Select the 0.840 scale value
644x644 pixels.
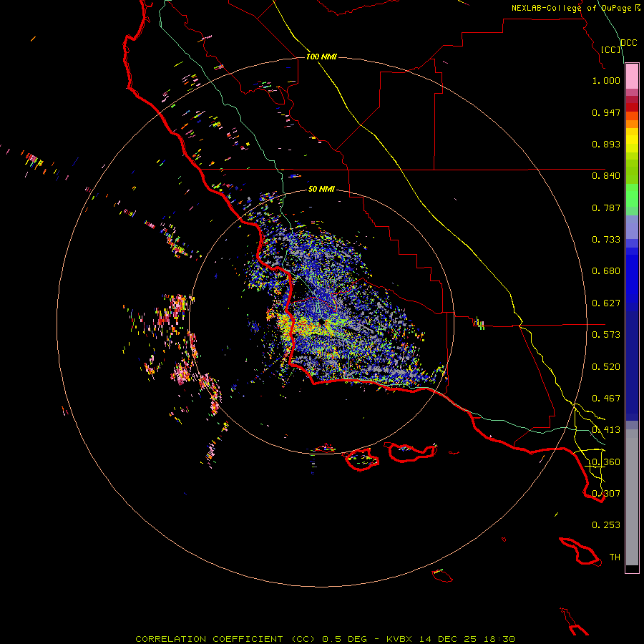point(606,176)
